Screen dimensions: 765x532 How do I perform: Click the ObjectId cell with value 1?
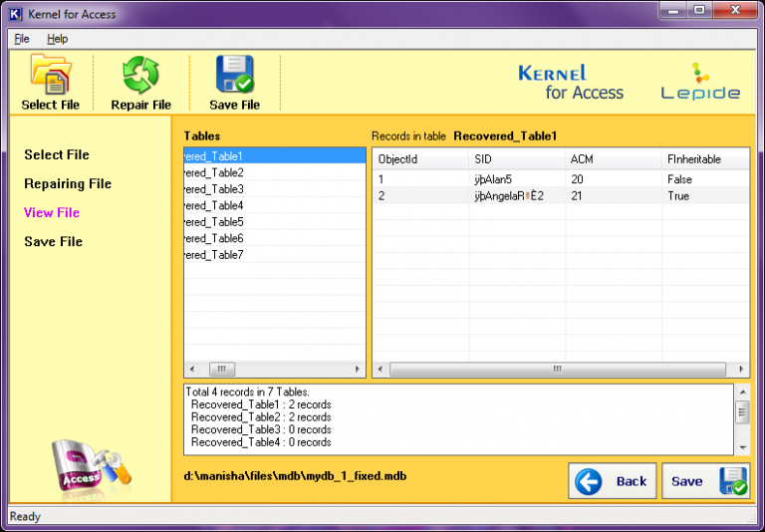coord(420,179)
